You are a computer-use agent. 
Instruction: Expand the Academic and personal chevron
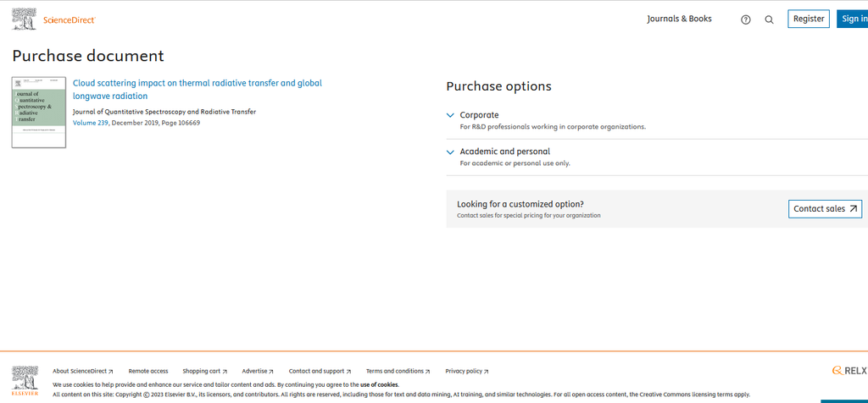point(451,152)
